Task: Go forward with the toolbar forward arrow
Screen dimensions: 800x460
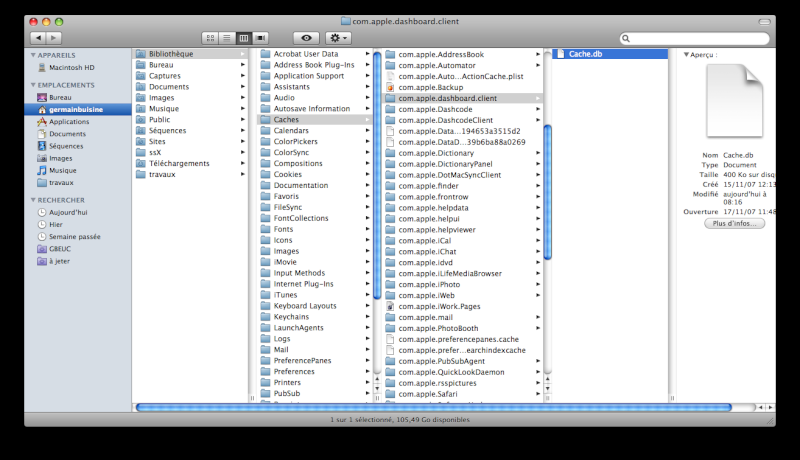Action: [x=54, y=38]
